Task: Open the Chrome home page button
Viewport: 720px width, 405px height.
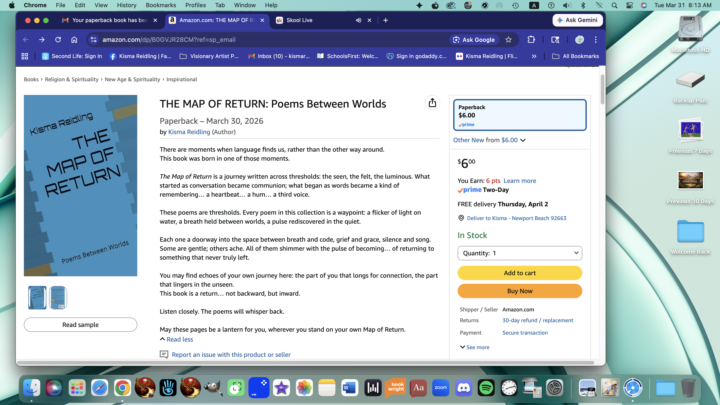Action: click(74, 40)
